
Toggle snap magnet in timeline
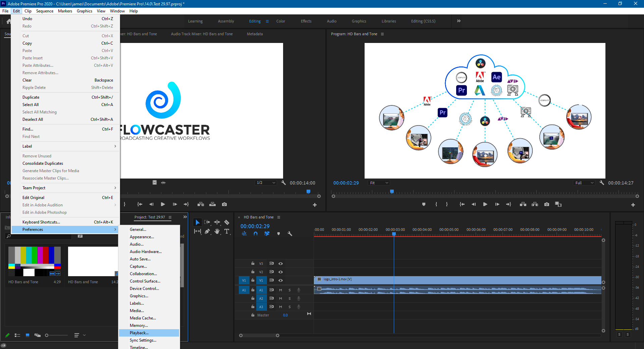coord(256,234)
